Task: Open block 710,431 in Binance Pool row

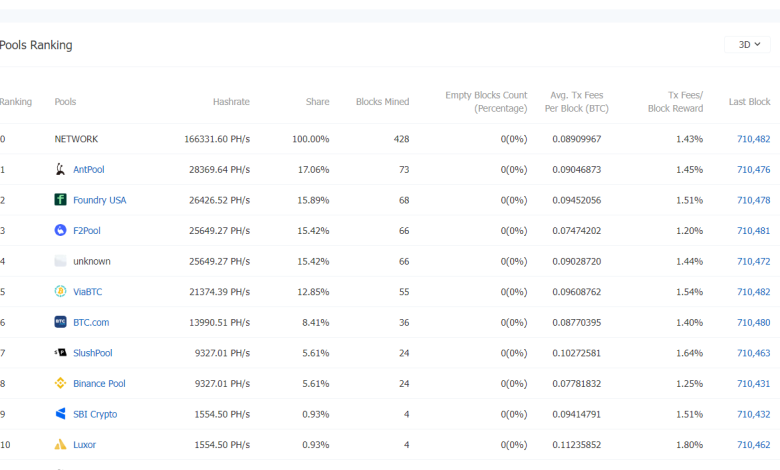Action: [x=753, y=384]
